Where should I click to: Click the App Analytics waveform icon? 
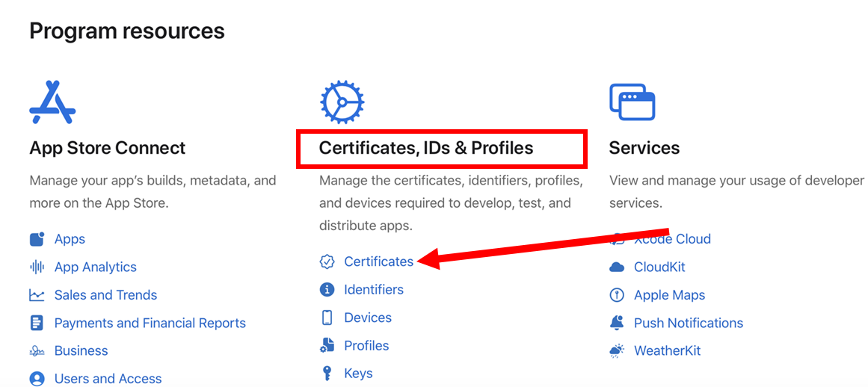pyautogui.click(x=37, y=267)
